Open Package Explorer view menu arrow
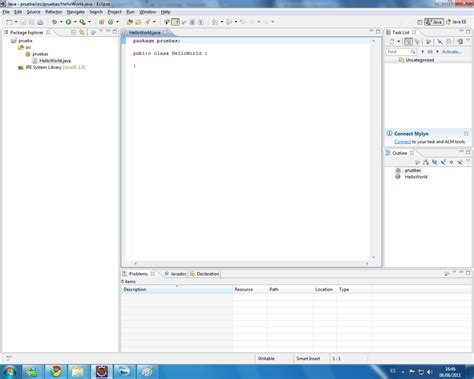This screenshot has height=379, width=474. coord(101,31)
